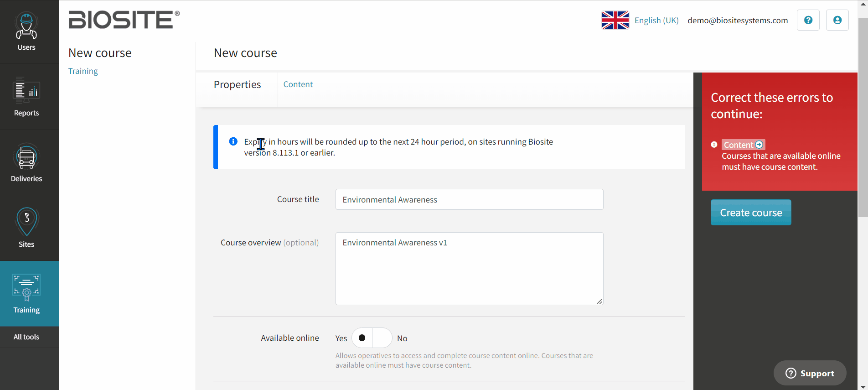Click the UK flag language icon
Viewport: 868px width, 390px height.
(615, 20)
